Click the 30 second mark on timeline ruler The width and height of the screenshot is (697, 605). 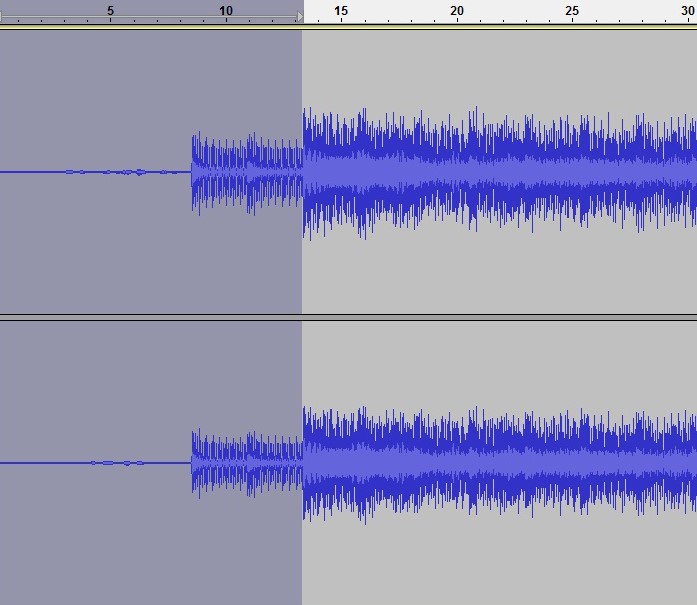tap(687, 12)
